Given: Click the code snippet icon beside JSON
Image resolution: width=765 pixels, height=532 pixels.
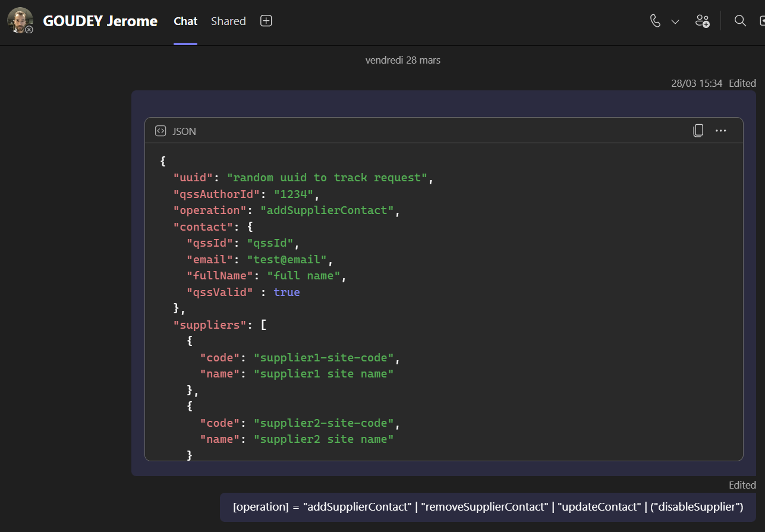Looking at the screenshot, I should [160, 131].
